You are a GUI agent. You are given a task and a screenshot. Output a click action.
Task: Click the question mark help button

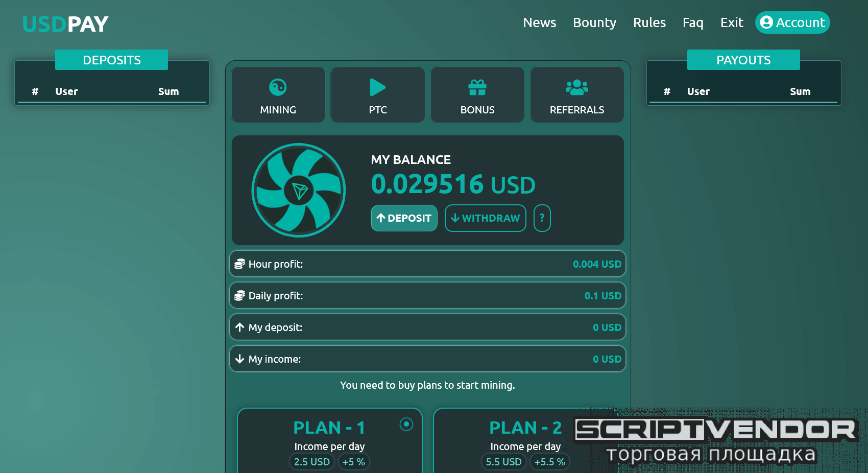[x=542, y=218]
